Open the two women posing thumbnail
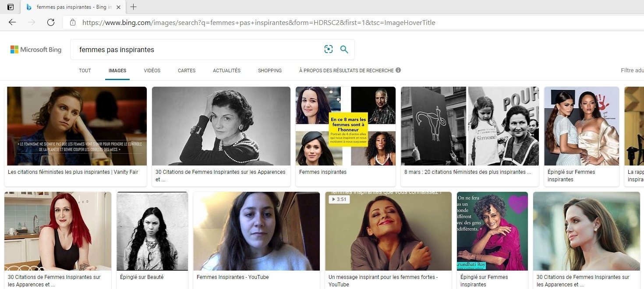Screen dimensions: 644x289 (581, 126)
